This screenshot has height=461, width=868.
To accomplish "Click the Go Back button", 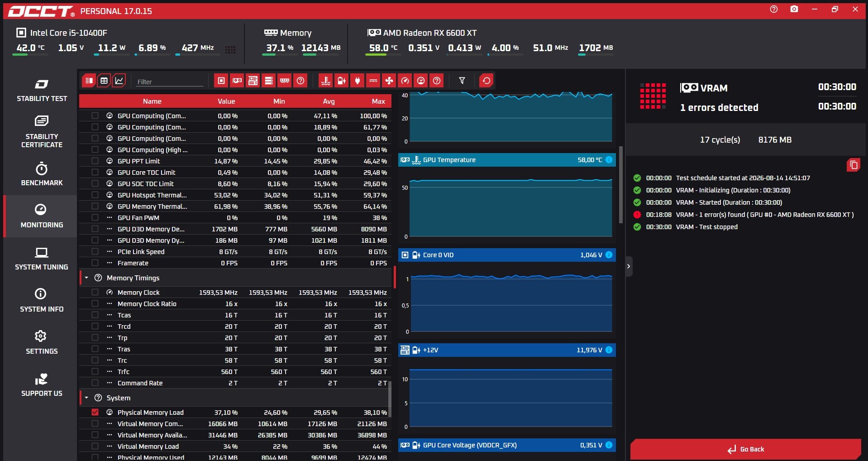I will (x=746, y=449).
